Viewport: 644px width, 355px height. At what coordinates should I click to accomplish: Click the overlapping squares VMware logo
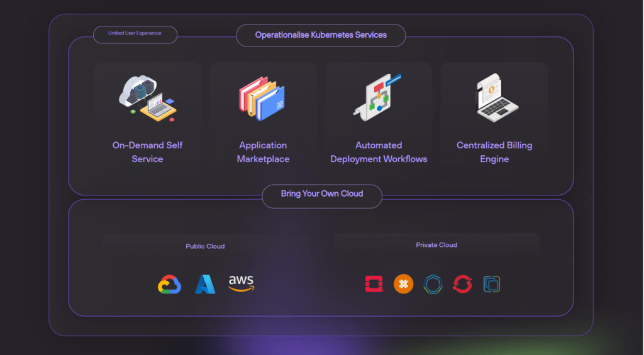(492, 285)
